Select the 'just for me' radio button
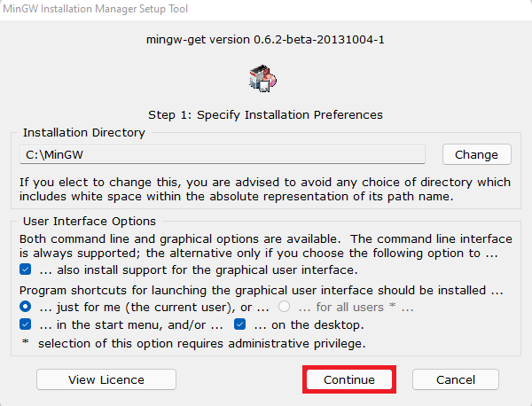 point(26,307)
